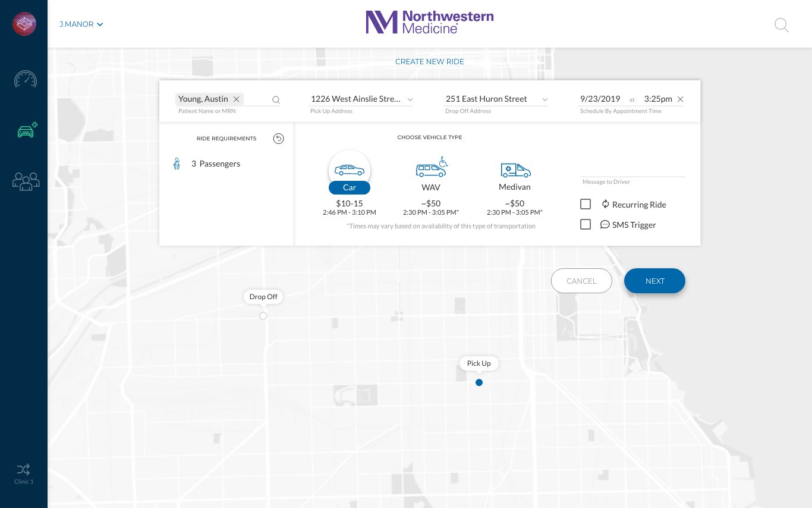Expand the Pick Up Address dropdown
The image size is (812, 508).
click(x=410, y=99)
